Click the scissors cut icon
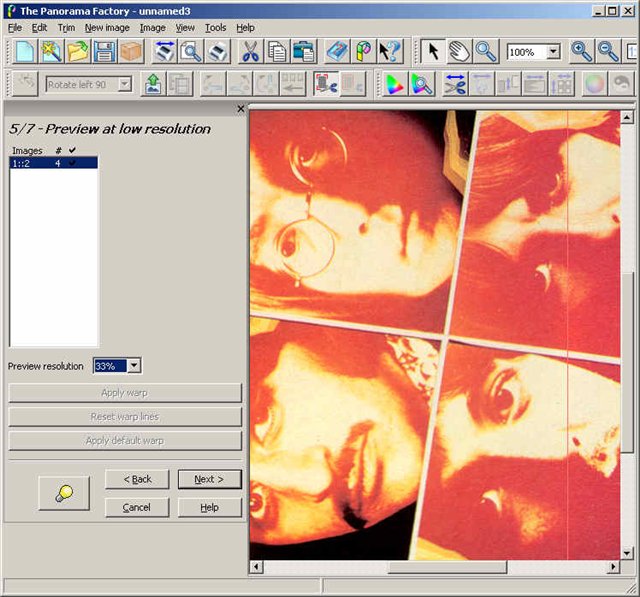Screen dimensions: 640x597 pos(251,52)
